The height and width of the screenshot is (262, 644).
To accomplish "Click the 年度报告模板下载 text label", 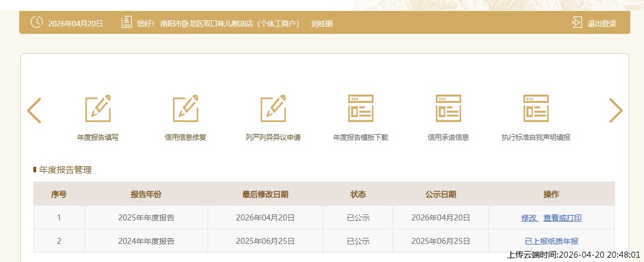I will pos(361,138).
